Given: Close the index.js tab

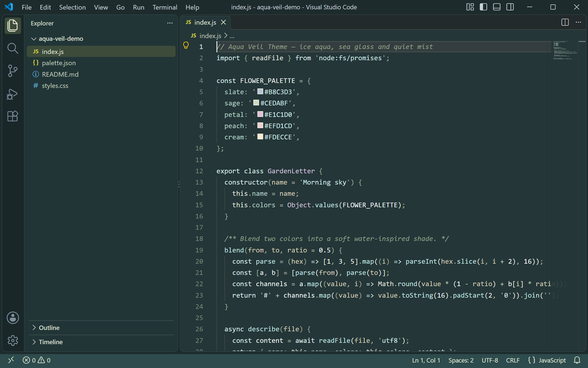Looking at the screenshot, I should (x=223, y=22).
